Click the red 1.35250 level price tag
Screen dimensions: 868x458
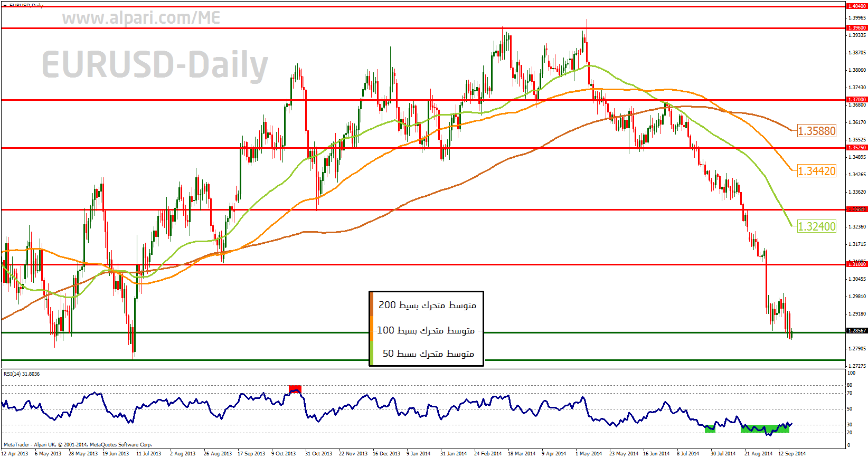856,148
